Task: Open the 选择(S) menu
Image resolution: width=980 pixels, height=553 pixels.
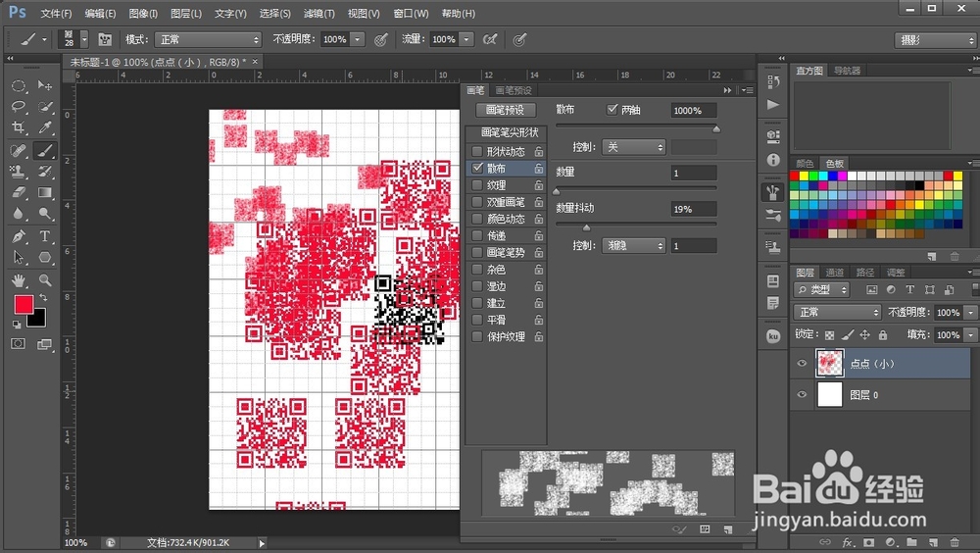Action: [275, 13]
